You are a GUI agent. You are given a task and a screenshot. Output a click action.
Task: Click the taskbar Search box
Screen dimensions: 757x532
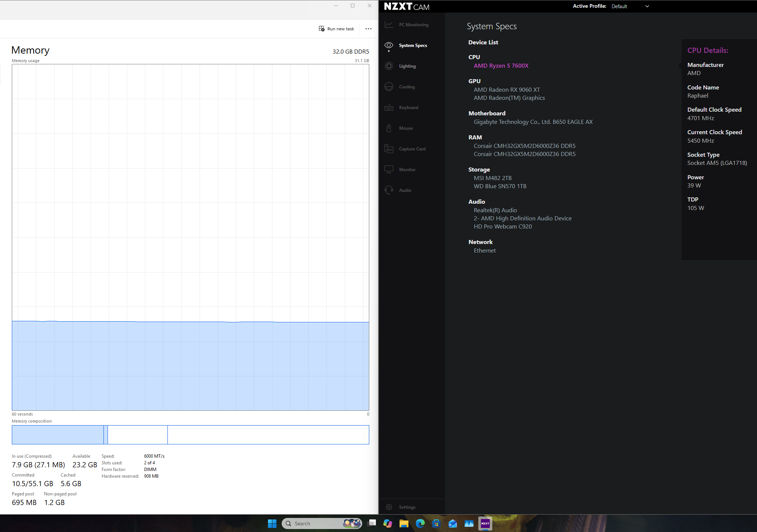pos(322,523)
